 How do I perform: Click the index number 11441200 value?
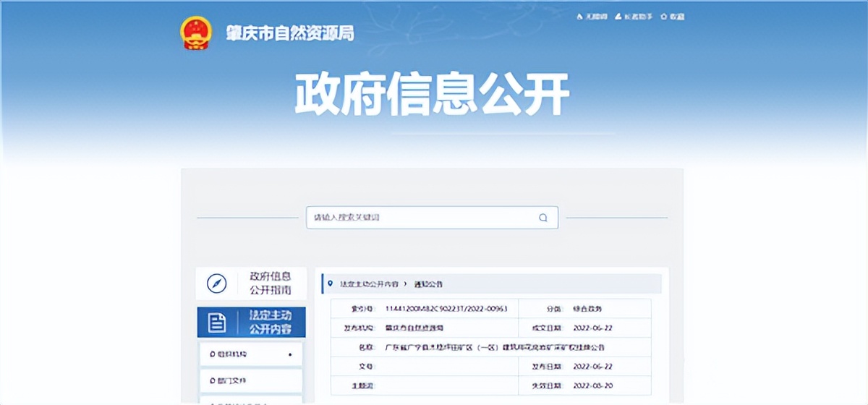[446, 309]
